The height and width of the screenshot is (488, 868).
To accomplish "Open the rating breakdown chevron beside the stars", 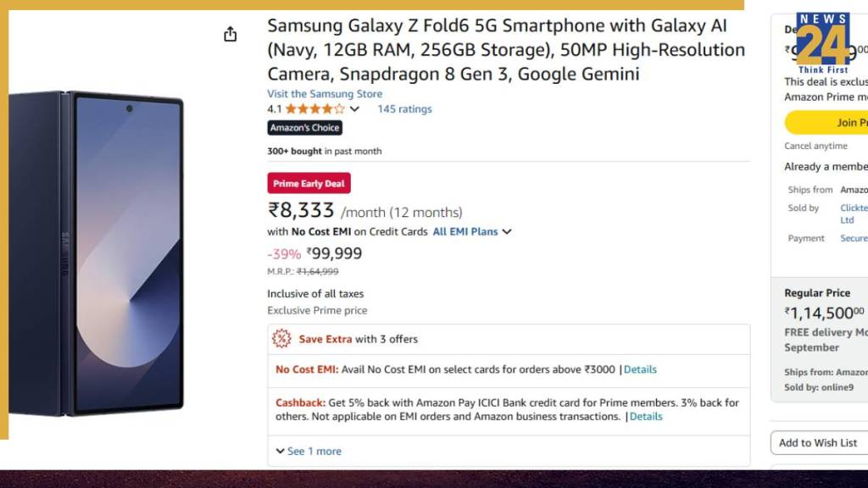I will click(x=354, y=109).
